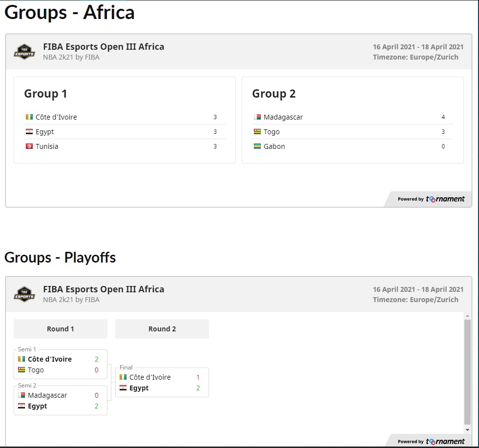Click the bracket scrollbar up arrow
Viewport: 479px width, 448px height.
467,316
